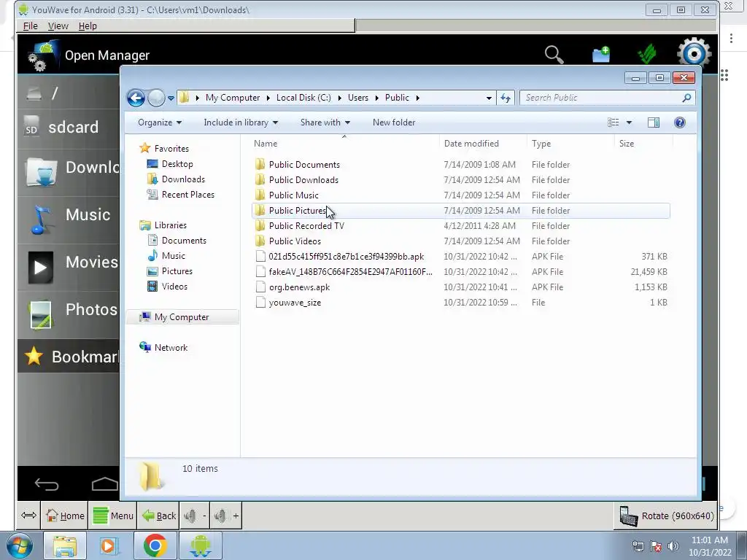Open Chrome from the taskbar
The height and width of the screenshot is (560, 747).
click(155, 545)
